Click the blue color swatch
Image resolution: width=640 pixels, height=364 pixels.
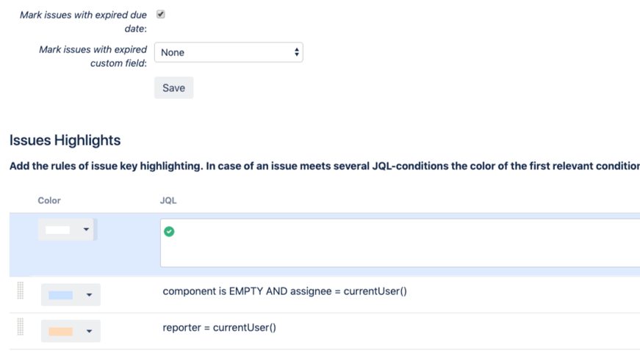point(61,295)
